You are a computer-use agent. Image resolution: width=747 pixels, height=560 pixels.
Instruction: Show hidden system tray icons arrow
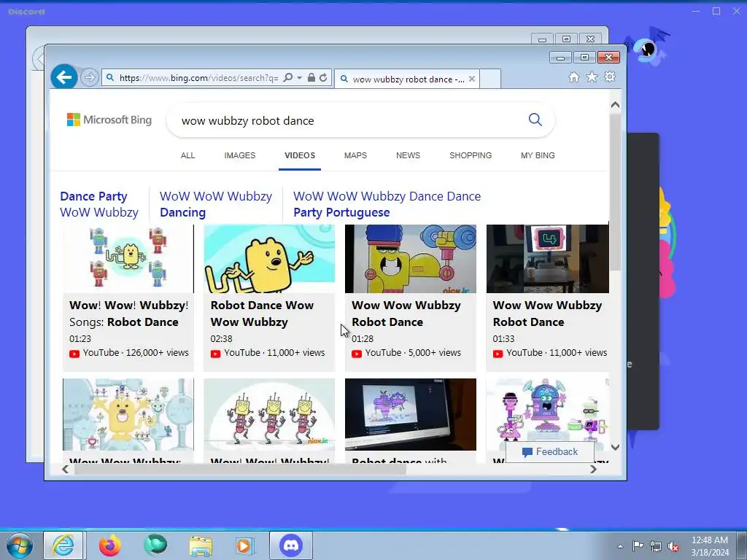coord(620,546)
